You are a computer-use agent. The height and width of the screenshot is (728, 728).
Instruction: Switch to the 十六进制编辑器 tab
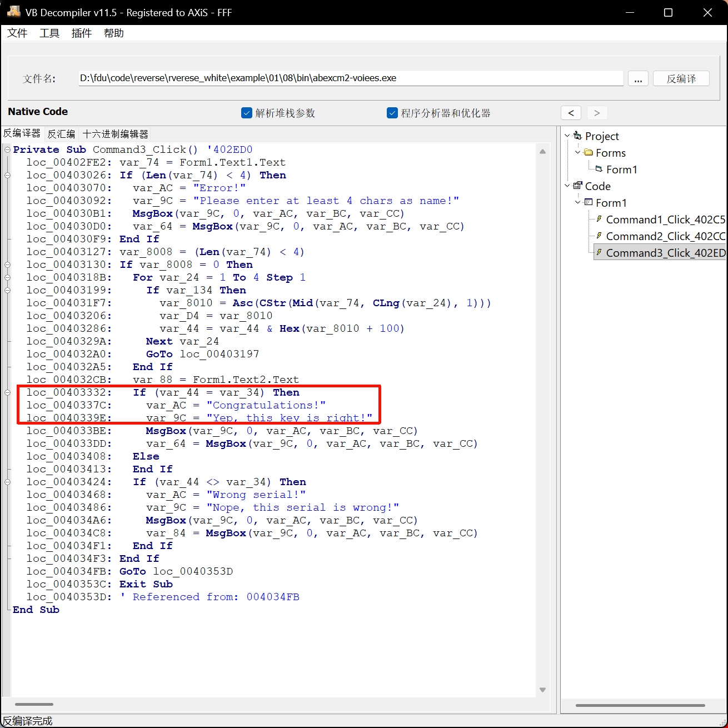[115, 134]
